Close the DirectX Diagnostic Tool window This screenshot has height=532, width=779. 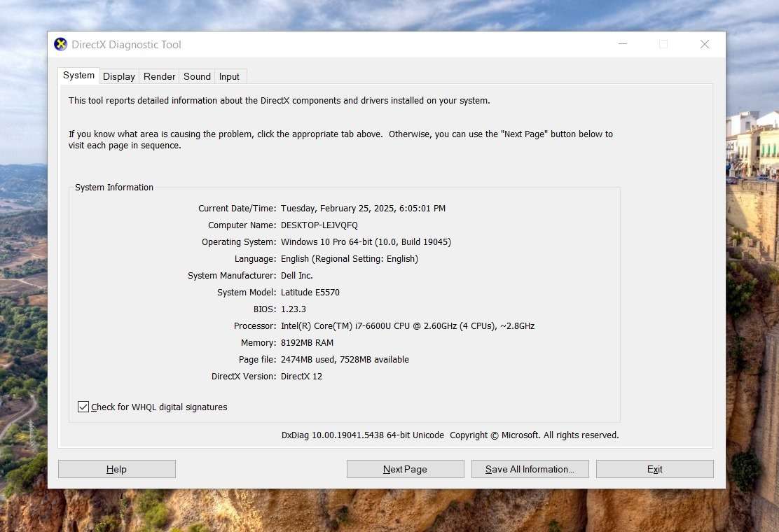point(705,44)
